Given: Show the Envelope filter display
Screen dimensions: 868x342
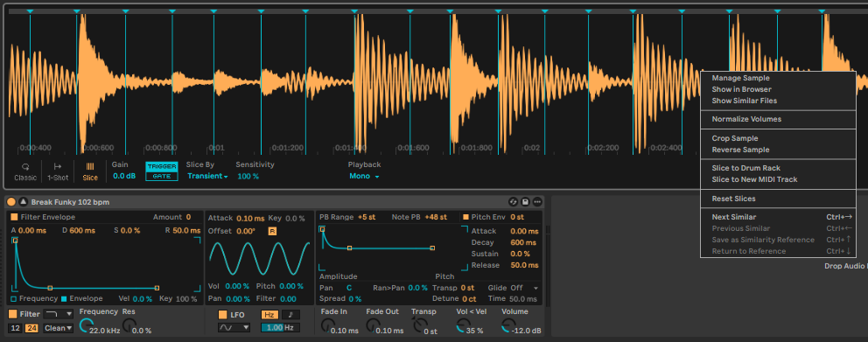Looking at the screenshot, I should (82, 298).
